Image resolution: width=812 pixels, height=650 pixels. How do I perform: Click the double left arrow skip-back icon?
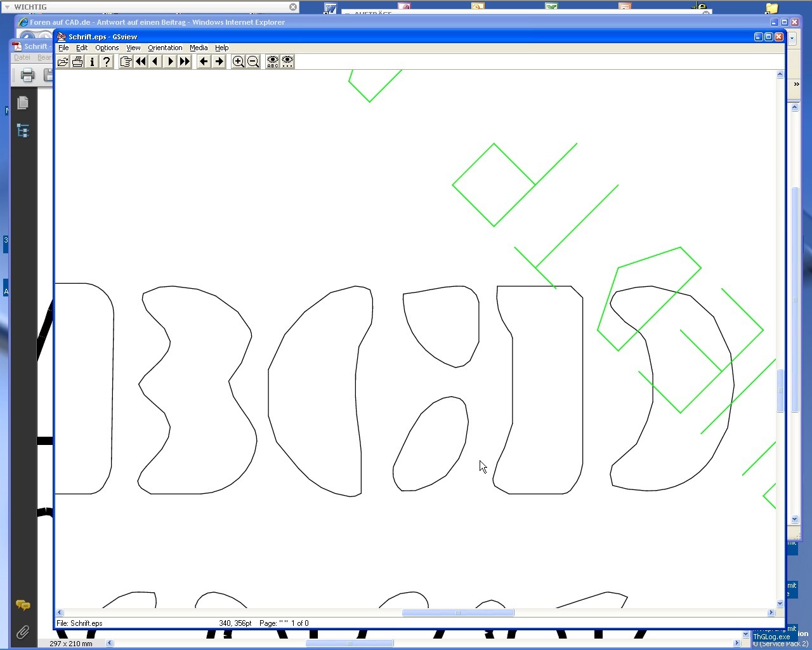click(x=140, y=62)
